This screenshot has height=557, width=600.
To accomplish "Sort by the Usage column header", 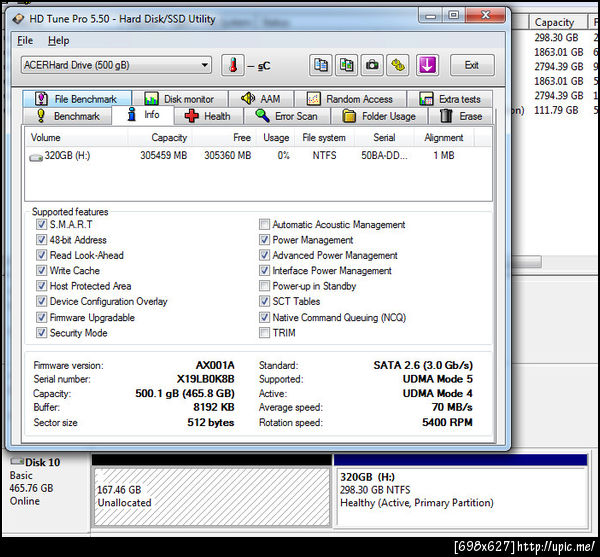I will [276, 137].
